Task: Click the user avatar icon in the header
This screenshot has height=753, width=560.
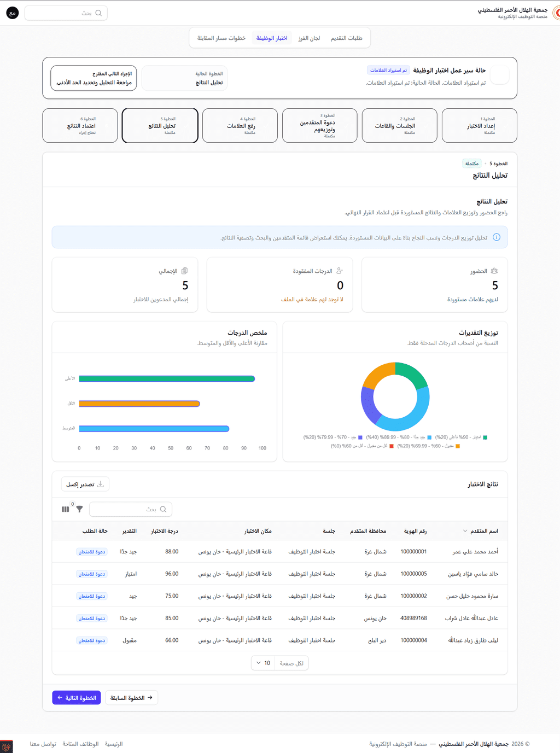Action: click(13, 13)
